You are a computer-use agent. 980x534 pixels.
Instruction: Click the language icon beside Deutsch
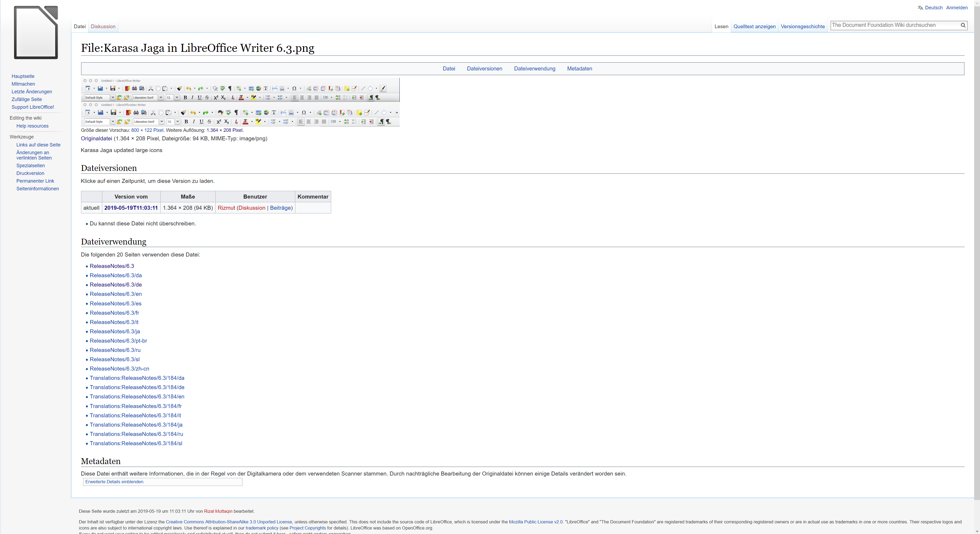(920, 8)
